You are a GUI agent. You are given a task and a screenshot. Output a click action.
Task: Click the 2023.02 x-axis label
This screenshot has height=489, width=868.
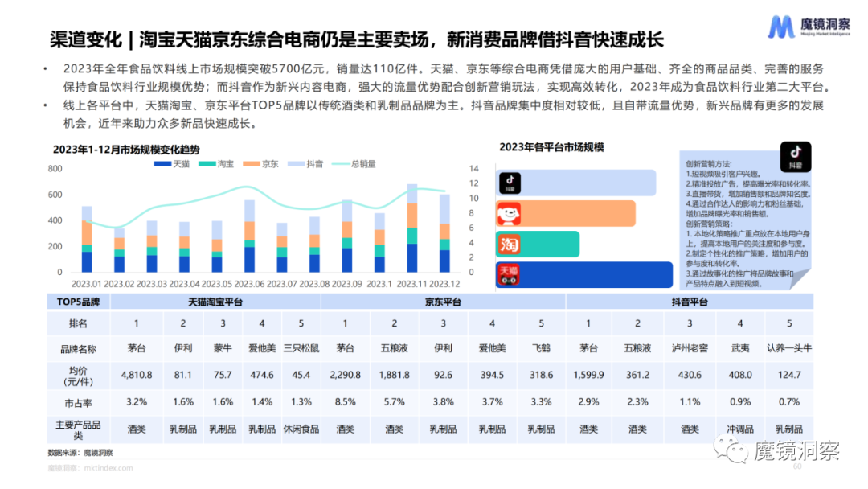(119, 284)
